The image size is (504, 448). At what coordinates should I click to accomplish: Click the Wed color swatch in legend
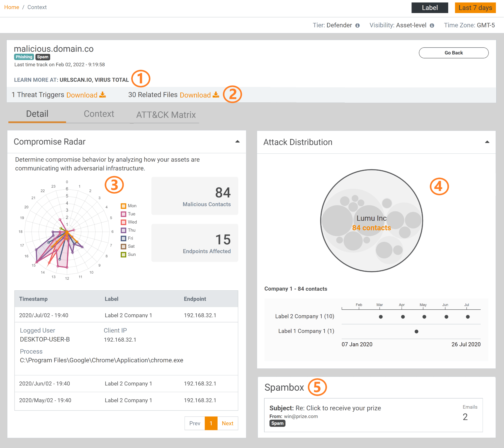pyautogui.click(x=124, y=222)
